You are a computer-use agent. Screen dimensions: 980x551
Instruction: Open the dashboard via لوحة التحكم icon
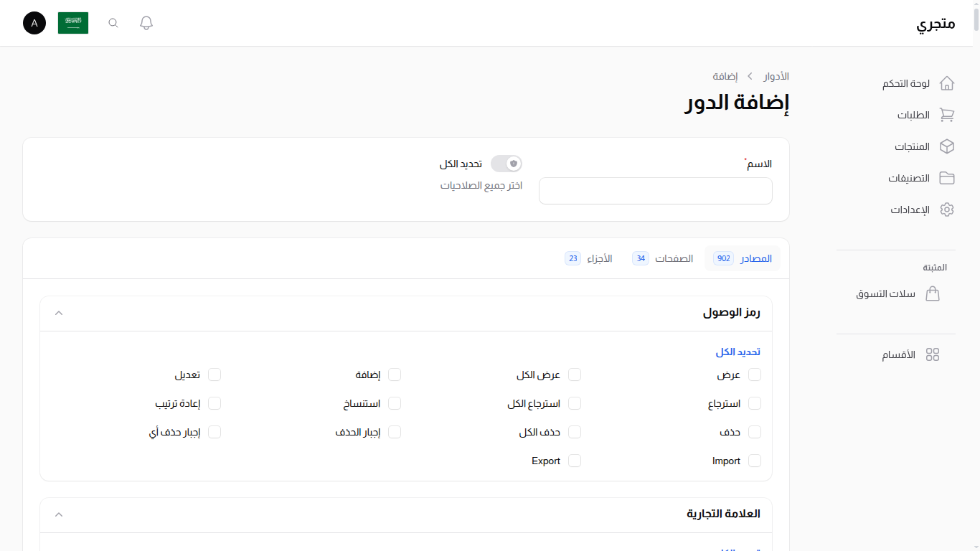947,83
